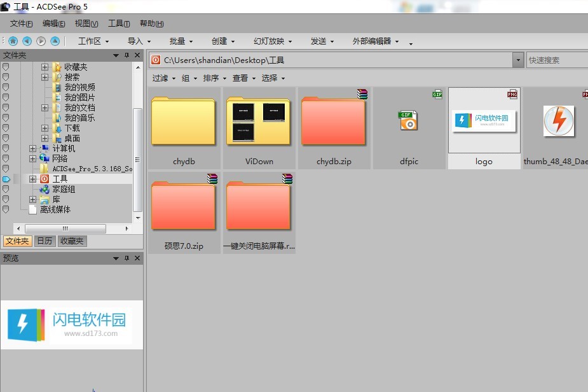Open the 视图 menu

tap(86, 24)
